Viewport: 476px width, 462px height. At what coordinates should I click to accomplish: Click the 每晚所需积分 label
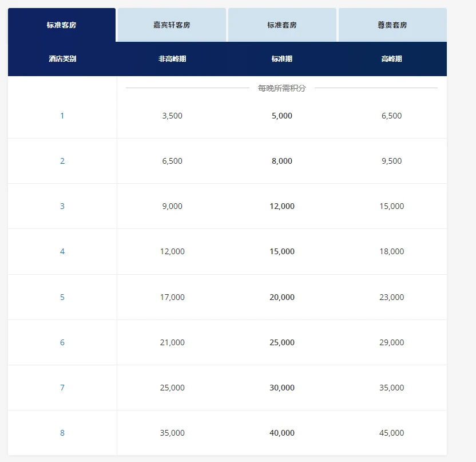tap(282, 88)
